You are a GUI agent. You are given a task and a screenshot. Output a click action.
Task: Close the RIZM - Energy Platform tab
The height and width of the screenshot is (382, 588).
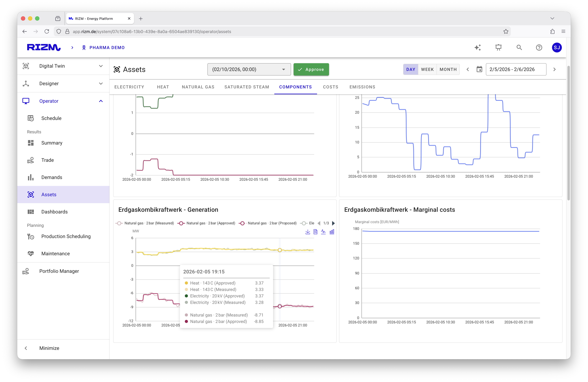click(x=129, y=19)
